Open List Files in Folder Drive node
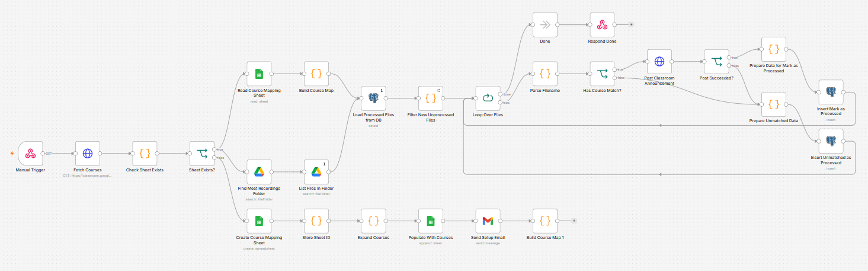 (316, 172)
